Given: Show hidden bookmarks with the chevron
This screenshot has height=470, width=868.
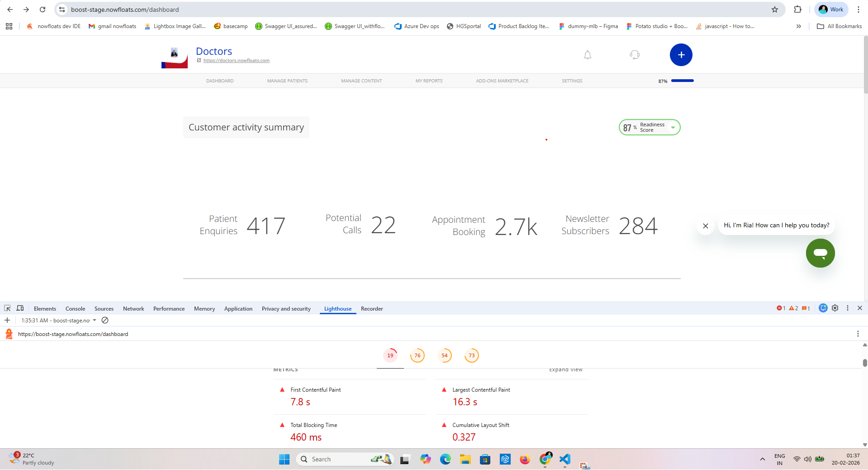Looking at the screenshot, I should coord(798,26).
